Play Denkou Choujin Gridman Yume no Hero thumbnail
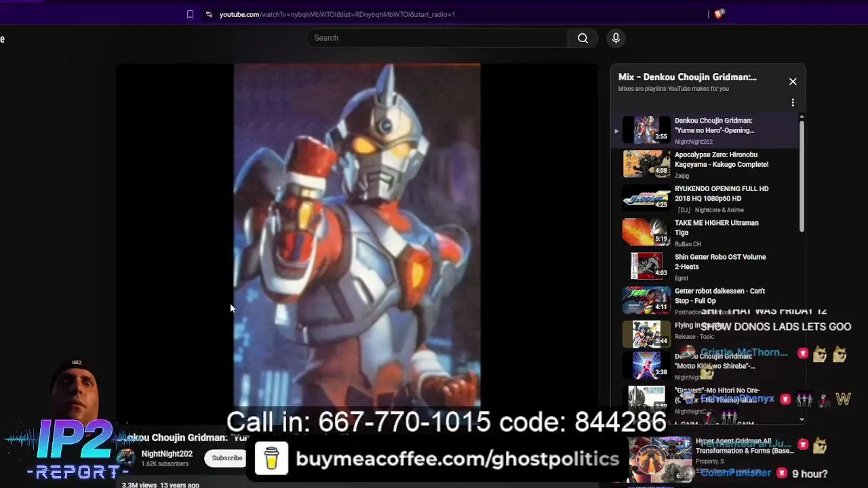The width and height of the screenshot is (868, 488). tap(646, 129)
